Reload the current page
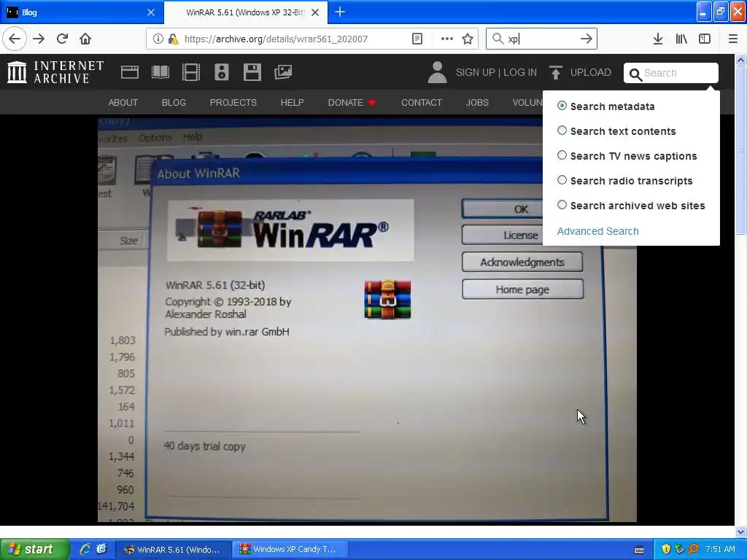Viewport: 747px width, 560px height. [x=63, y=39]
